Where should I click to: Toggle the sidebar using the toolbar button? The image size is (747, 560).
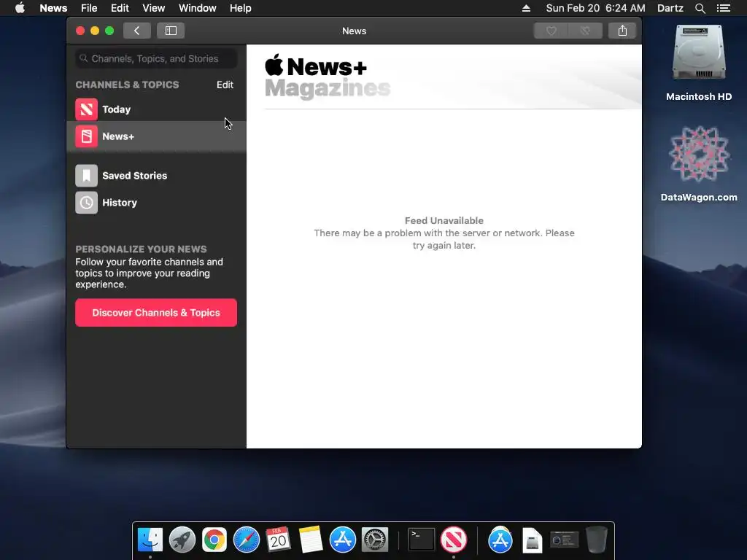(x=171, y=31)
